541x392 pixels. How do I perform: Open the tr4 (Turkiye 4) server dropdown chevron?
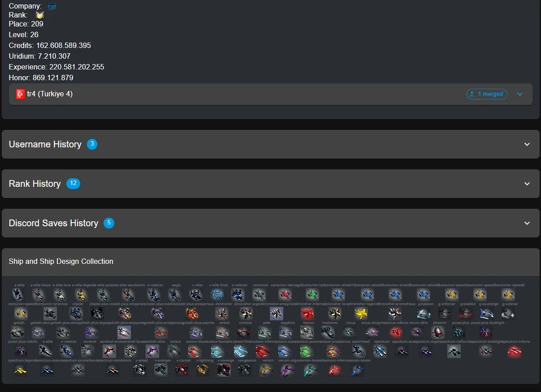tap(520, 94)
